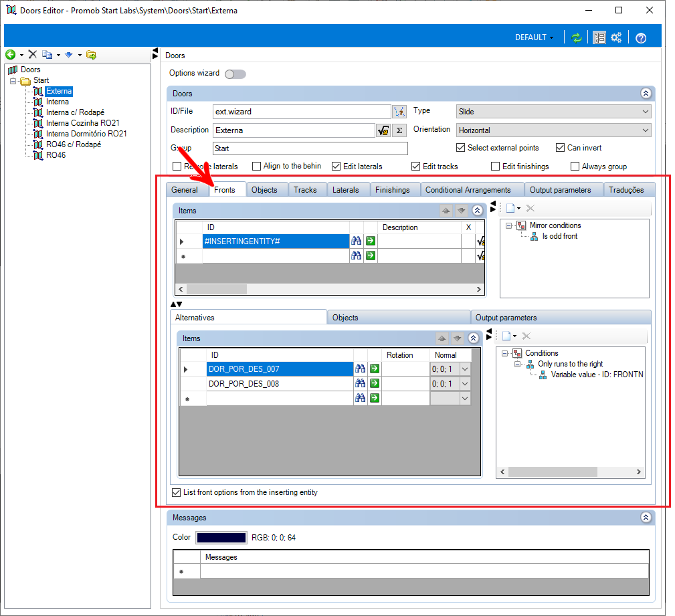Select Interna Cozinha RO21 tree item

click(83, 123)
